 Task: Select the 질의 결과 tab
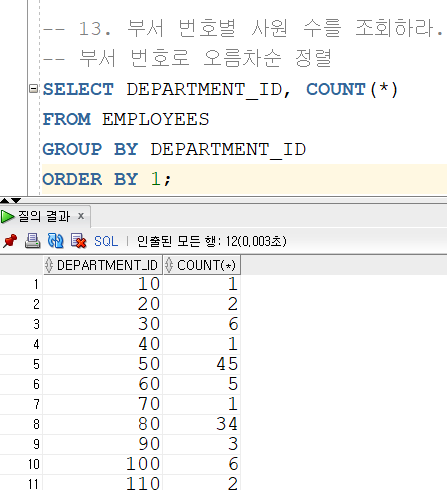[44, 216]
